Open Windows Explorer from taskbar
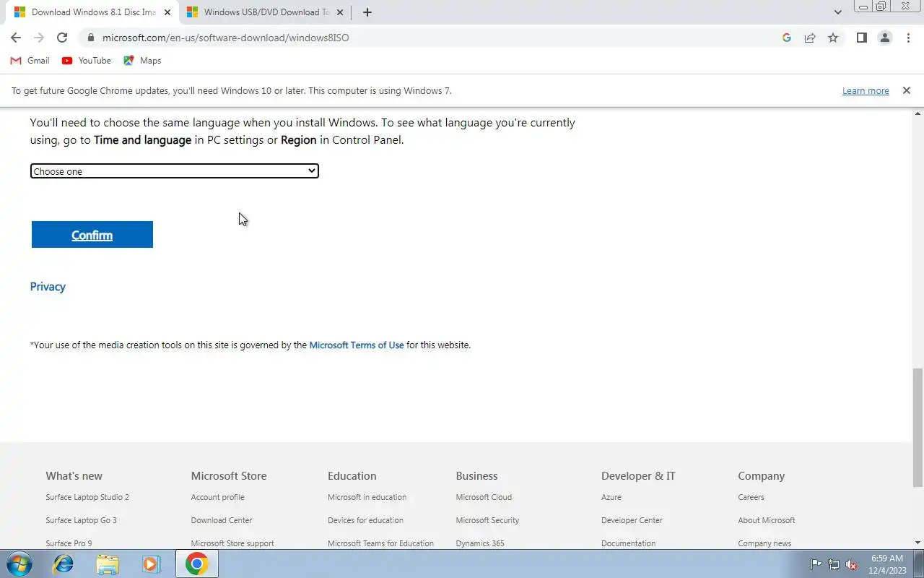This screenshot has height=578, width=924. 108,564
